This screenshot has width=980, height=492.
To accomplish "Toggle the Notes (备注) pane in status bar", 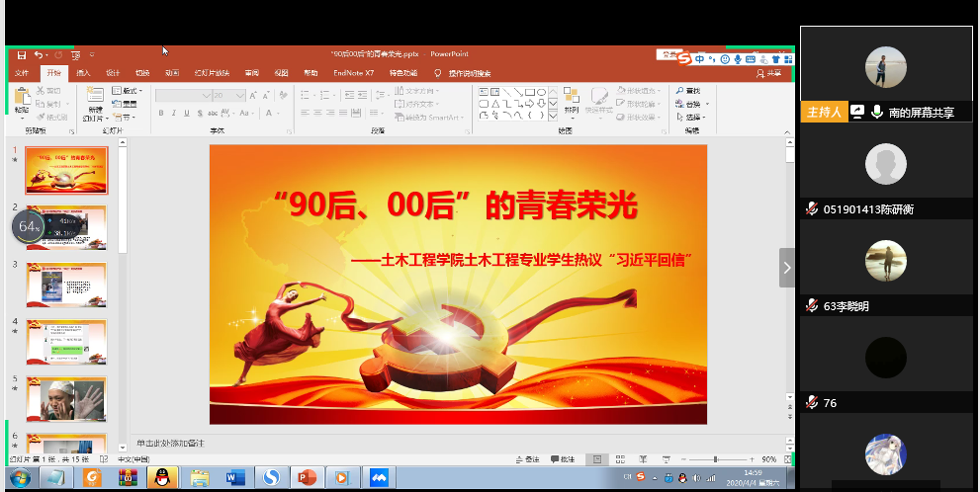I will coord(527,459).
